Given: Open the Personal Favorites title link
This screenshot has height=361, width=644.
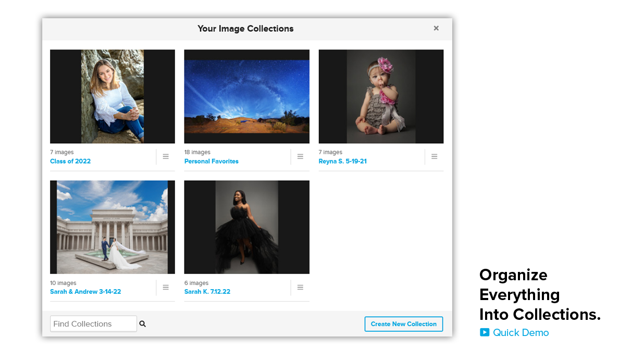Looking at the screenshot, I should (x=212, y=161).
